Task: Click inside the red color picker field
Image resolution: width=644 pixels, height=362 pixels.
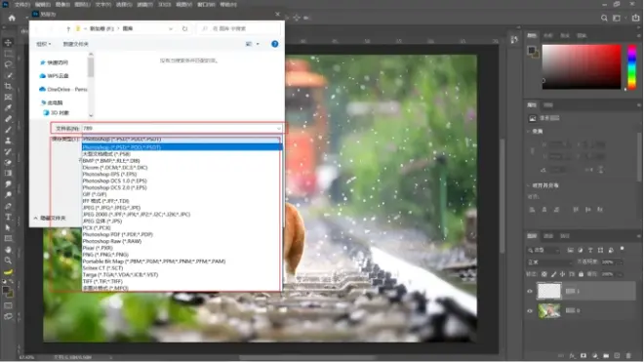Action: [582, 66]
